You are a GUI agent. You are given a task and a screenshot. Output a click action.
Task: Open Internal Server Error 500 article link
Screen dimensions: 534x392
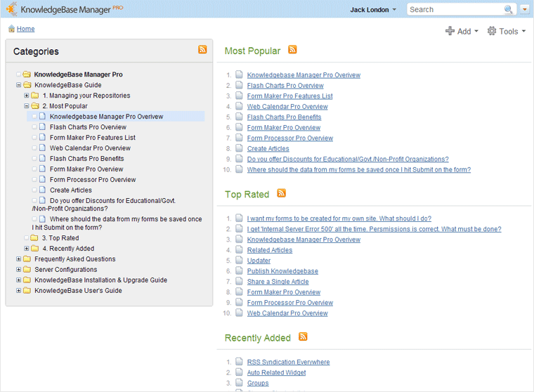point(375,229)
